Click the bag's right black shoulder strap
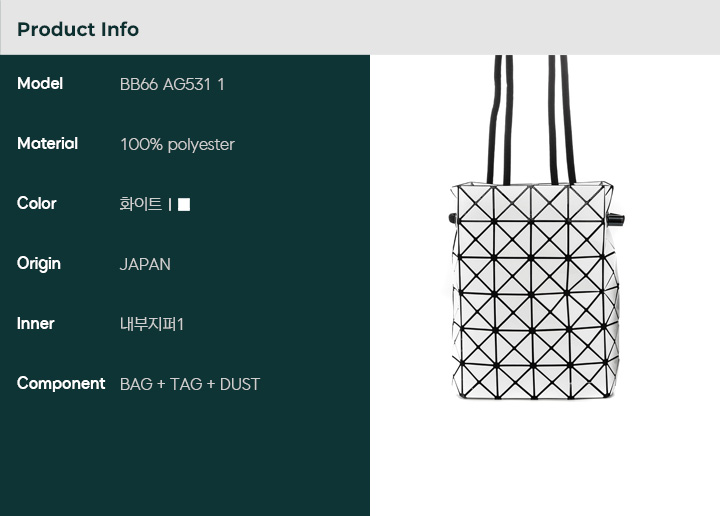 (561, 120)
